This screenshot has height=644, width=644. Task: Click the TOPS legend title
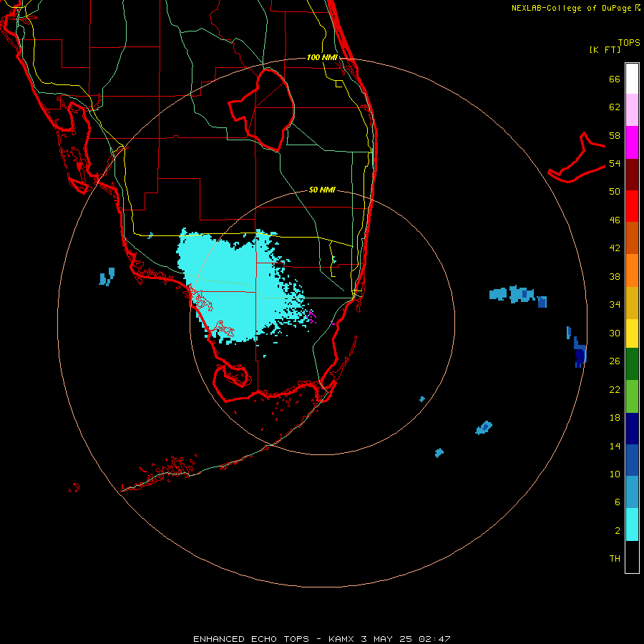(x=629, y=42)
